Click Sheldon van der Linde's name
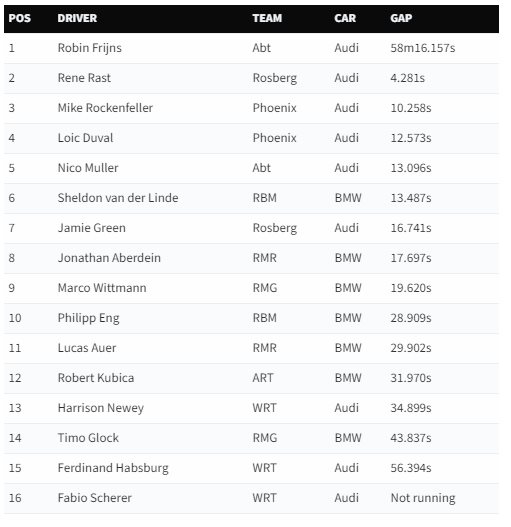This screenshot has height=527, width=511. [x=118, y=198]
